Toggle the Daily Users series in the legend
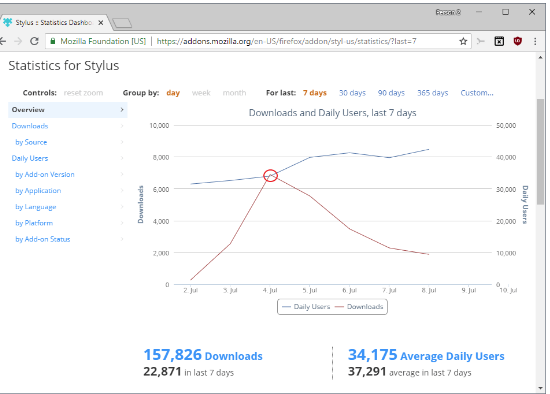 click(306, 307)
